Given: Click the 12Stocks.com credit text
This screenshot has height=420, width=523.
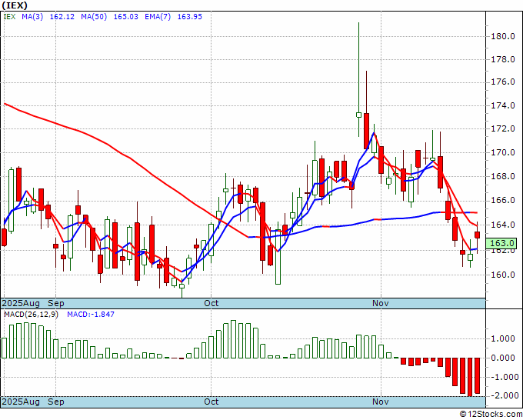Looking at the screenshot, I should coord(491,415).
